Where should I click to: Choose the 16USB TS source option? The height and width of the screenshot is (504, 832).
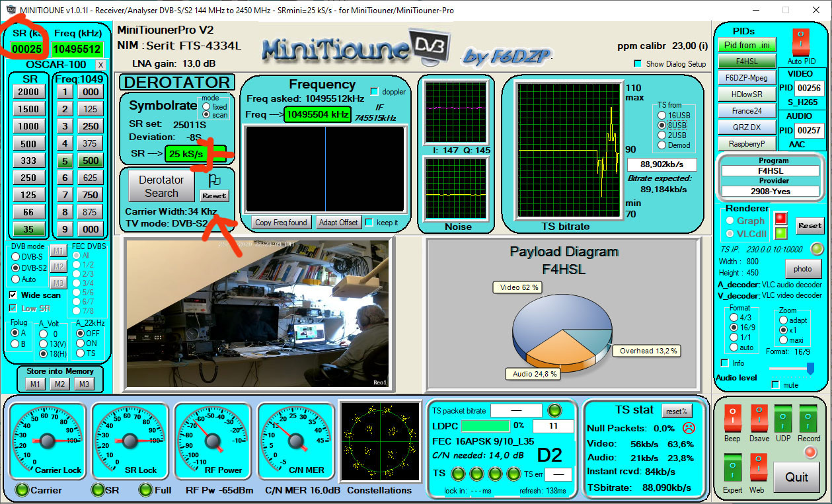[x=662, y=115]
